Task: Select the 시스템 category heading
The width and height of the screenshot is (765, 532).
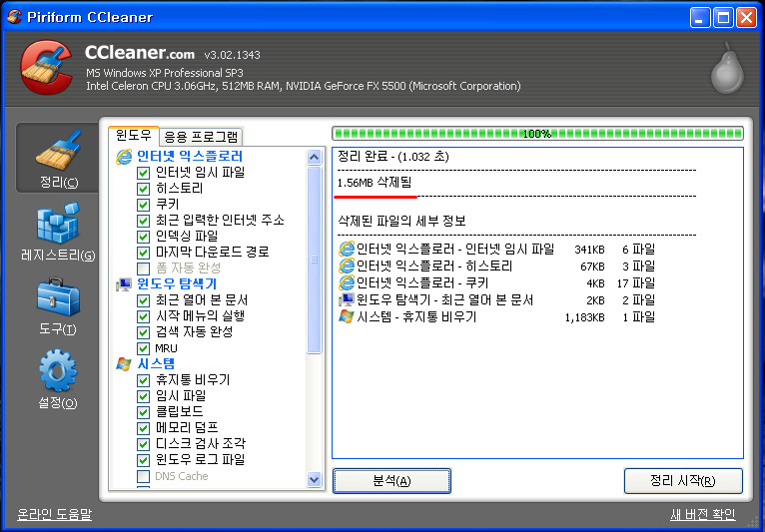Action: (x=156, y=363)
